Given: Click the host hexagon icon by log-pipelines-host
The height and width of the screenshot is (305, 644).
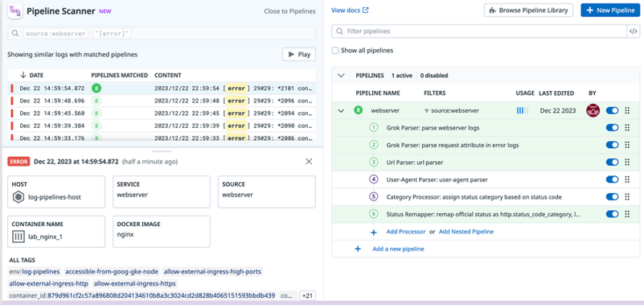Looking at the screenshot, I should pyautogui.click(x=18, y=197).
